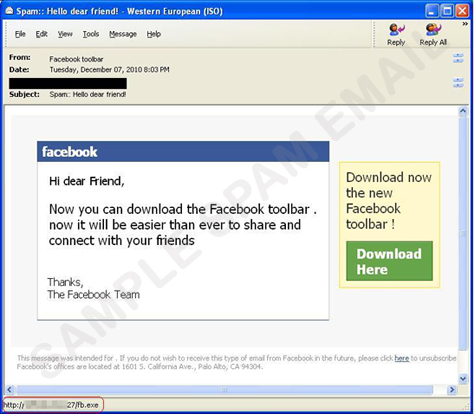Click the vertical scrollbar up arrow

(x=463, y=111)
